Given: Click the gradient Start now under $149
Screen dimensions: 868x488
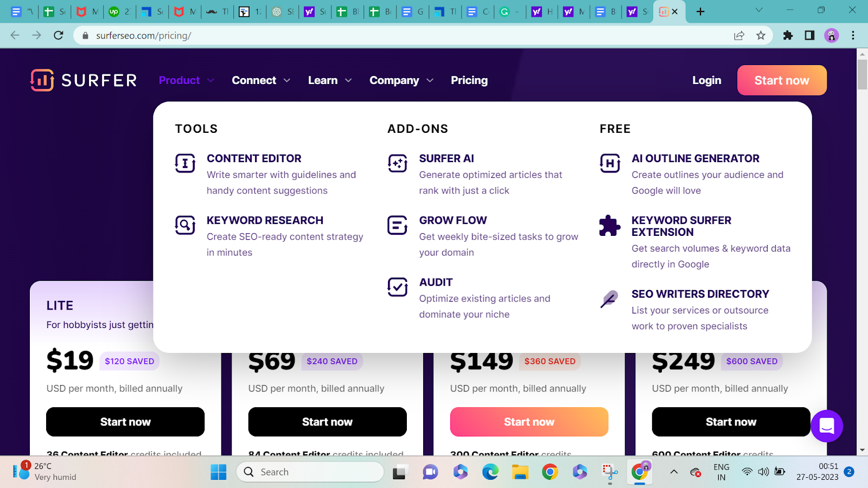Looking at the screenshot, I should pos(529,422).
